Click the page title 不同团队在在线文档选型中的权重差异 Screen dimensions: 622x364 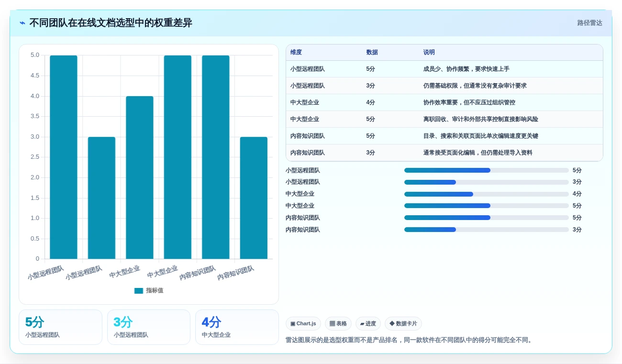coord(111,23)
